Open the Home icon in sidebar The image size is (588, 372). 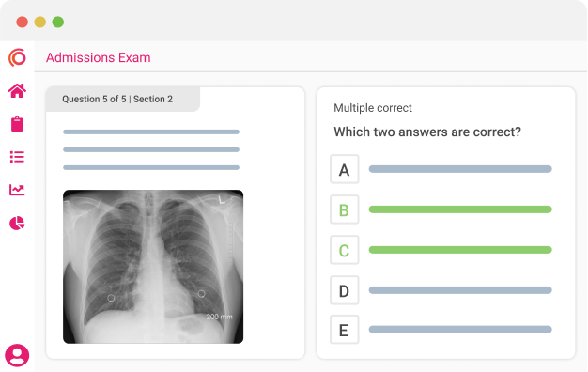tap(17, 90)
